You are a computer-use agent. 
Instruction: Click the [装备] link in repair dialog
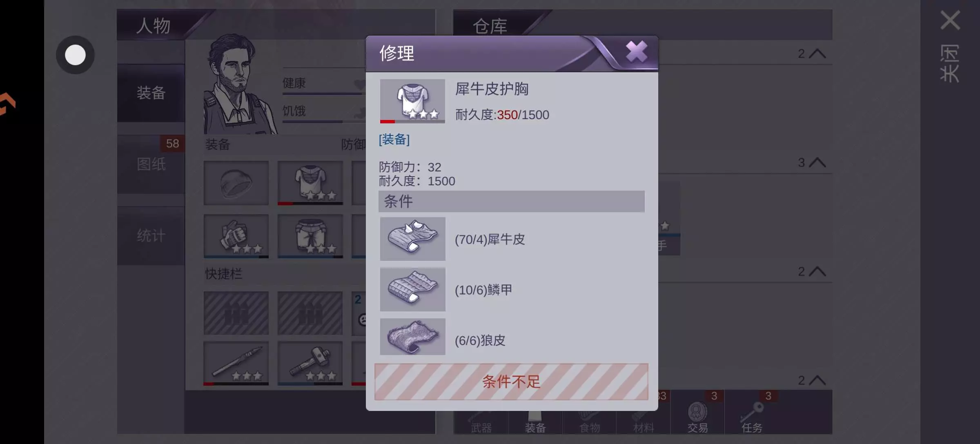point(394,140)
